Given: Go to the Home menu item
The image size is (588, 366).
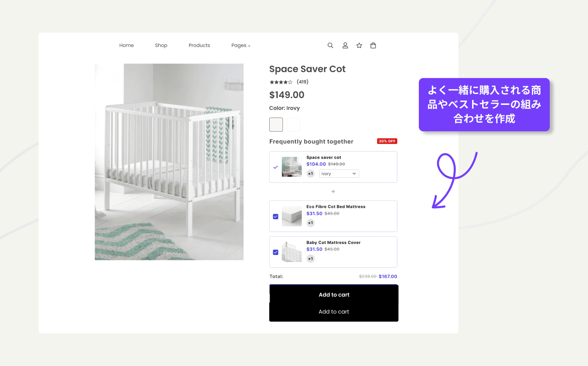Looking at the screenshot, I should click(x=126, y=46).
